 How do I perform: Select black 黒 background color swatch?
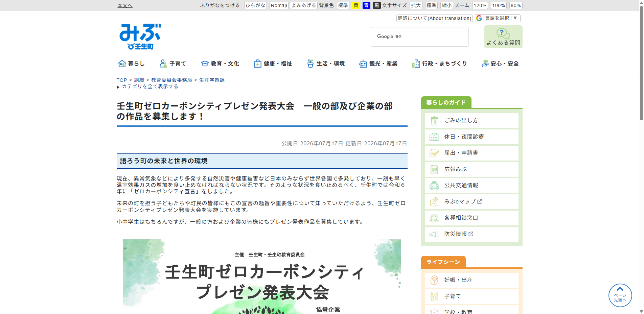[x=377, y=5]
